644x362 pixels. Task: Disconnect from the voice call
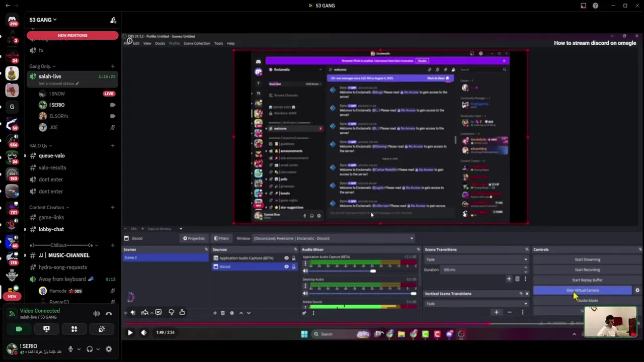pos(109,314)
